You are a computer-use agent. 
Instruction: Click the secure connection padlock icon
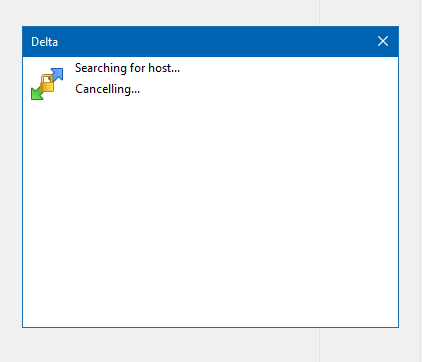(x=47, y=84)
